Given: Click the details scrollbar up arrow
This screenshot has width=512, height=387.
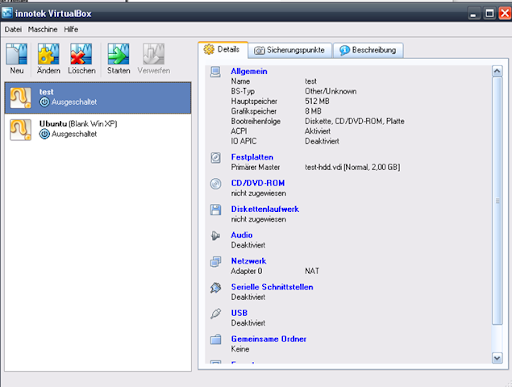Looking at the screenshot, I should click(497, 71).
